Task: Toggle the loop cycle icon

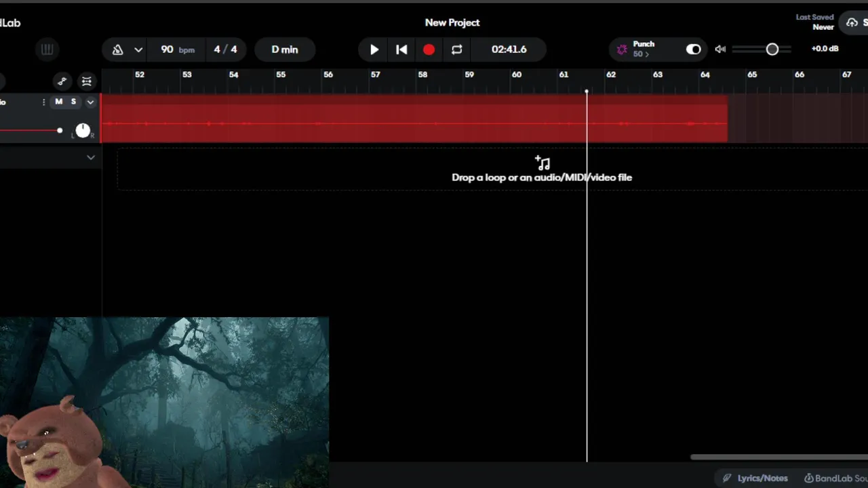Action: click(456, 49)
